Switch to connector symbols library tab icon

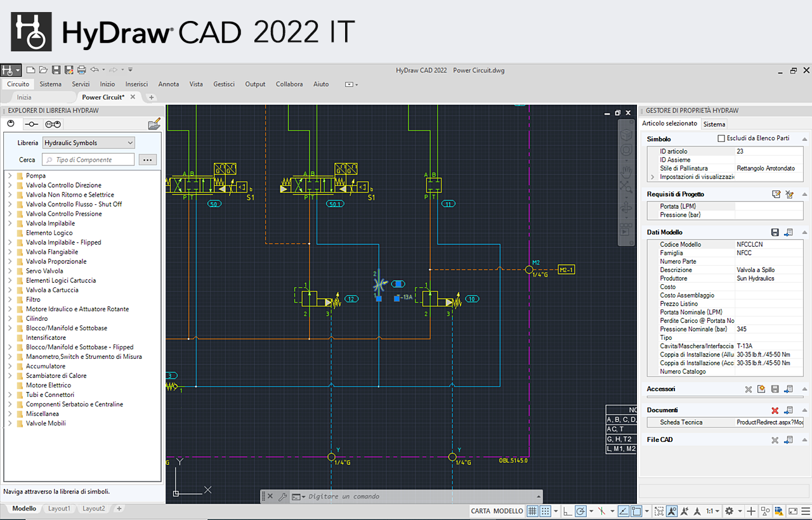(x=31, y=124)
